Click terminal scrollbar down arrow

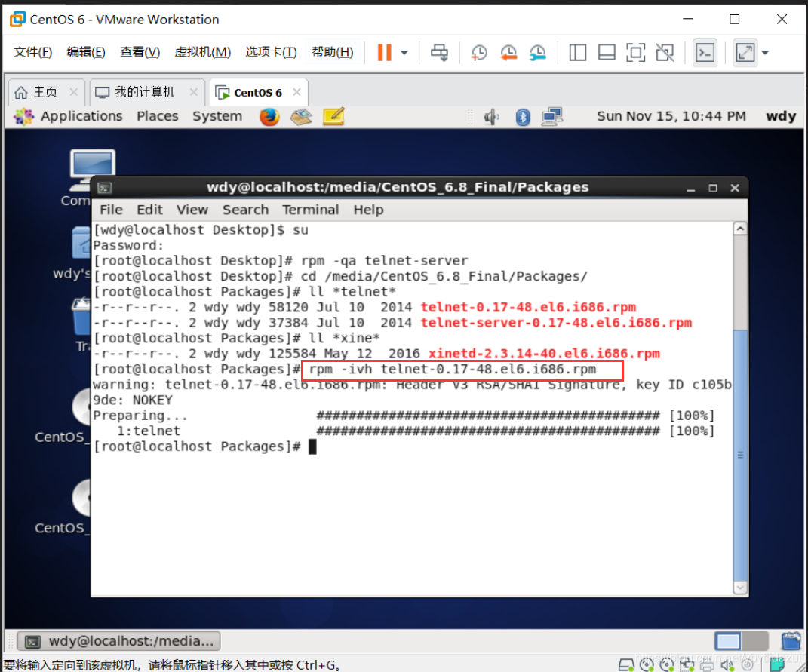click(741, 588)
